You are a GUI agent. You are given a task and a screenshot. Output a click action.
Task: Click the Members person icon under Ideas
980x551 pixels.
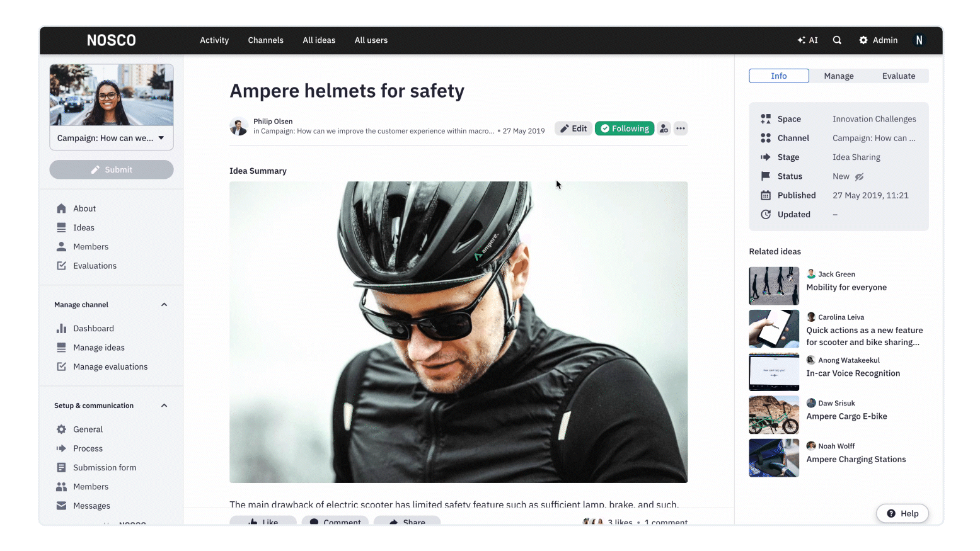(x=61, y=247)
